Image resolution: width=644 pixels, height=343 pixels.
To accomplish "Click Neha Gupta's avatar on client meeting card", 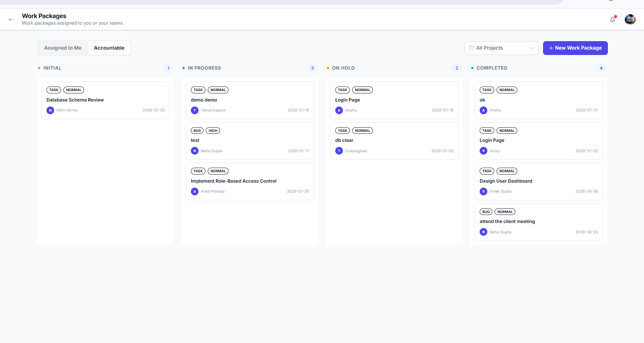I will pyautogui.click(x=483, y=232).
